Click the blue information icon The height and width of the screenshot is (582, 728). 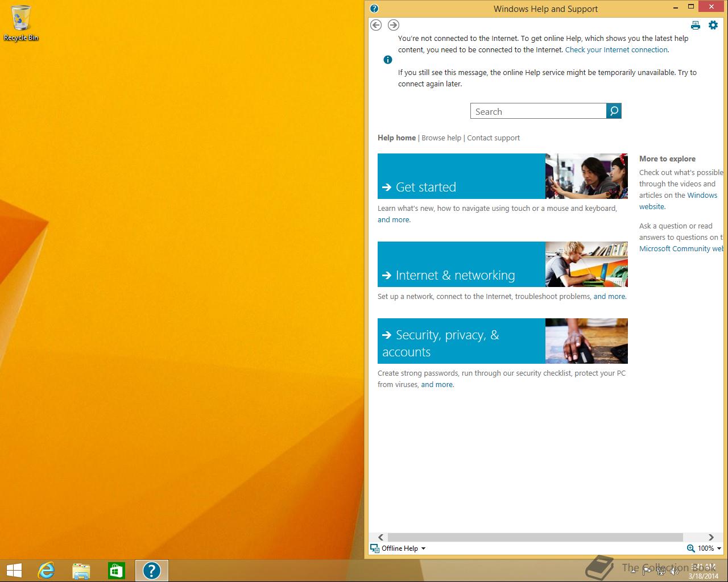coord(388,60)
